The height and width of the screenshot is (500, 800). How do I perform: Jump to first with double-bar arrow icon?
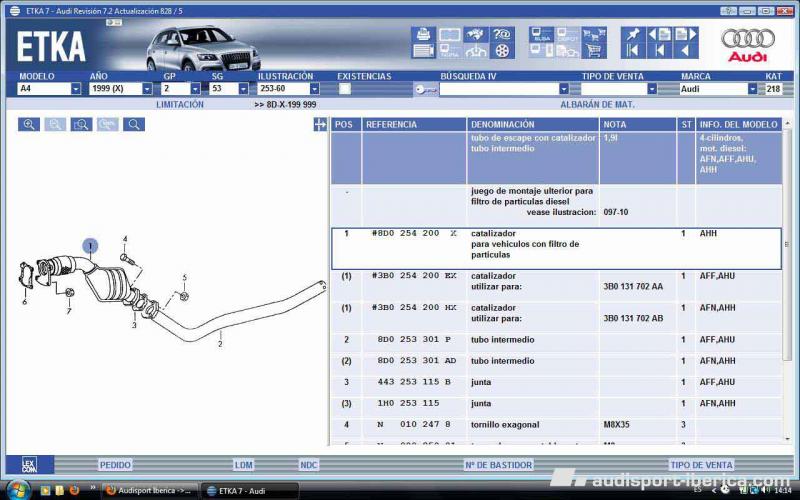633,51
